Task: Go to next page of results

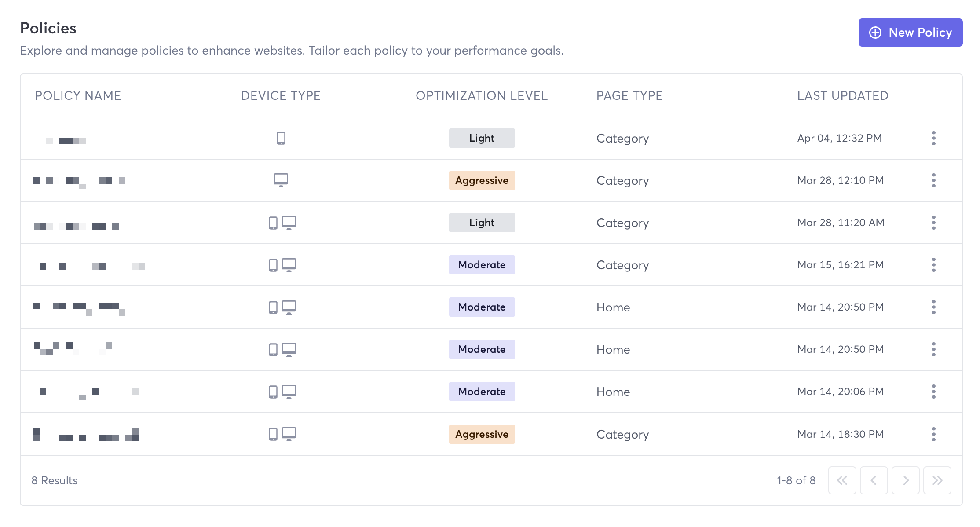Action: click(x=905, y=480)
